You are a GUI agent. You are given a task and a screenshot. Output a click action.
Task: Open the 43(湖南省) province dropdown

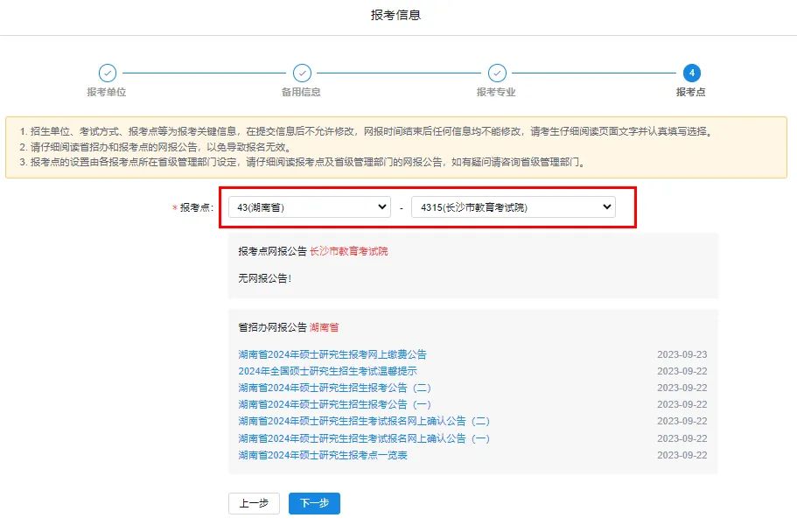309,207
